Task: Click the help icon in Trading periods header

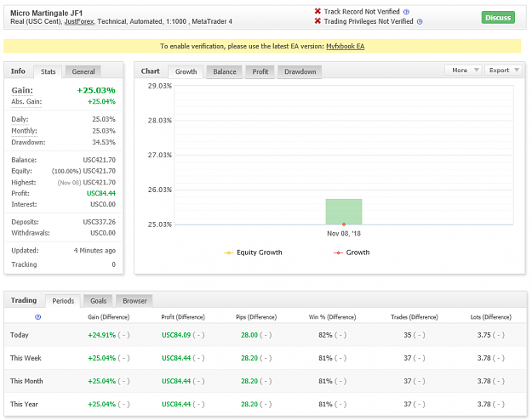Action: point(38,317)
